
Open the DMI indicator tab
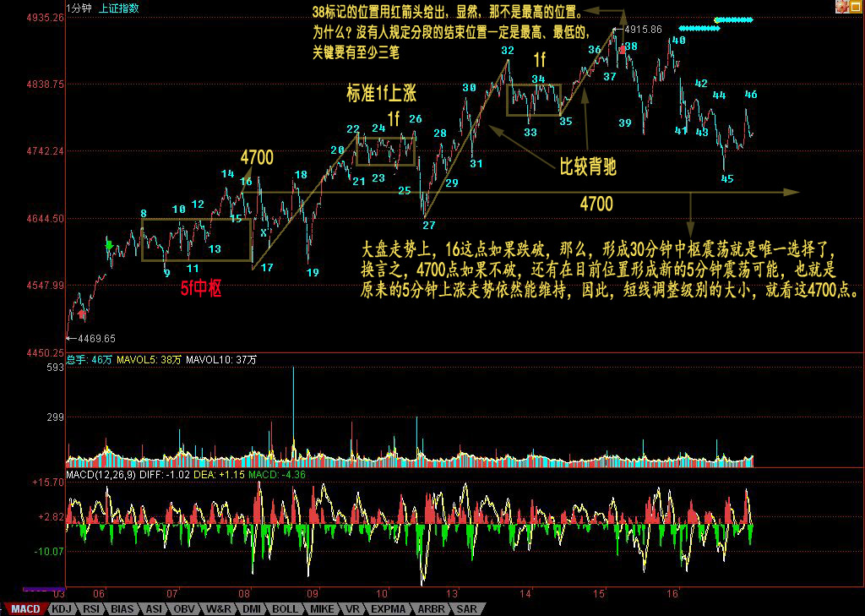coord(251,608)
